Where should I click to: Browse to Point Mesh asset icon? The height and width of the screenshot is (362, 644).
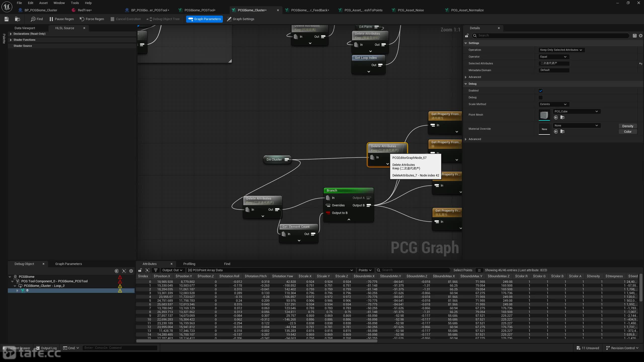click(x=562, y=117)
